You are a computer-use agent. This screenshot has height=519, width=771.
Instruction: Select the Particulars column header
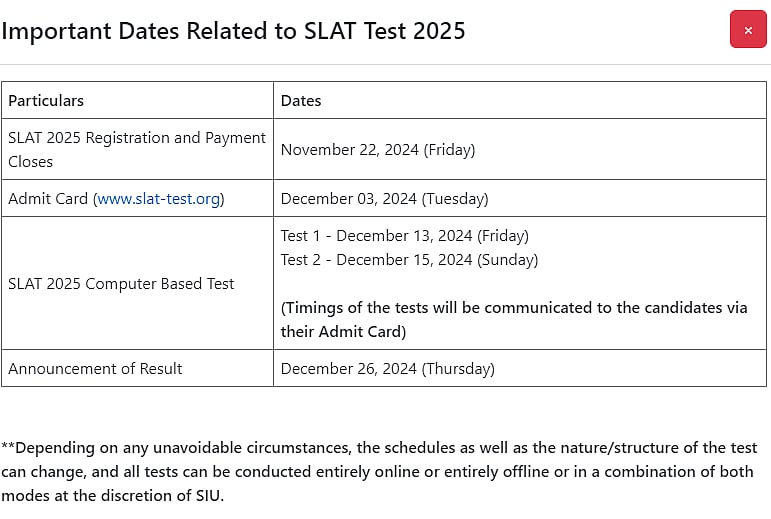(x=46, y=101)
